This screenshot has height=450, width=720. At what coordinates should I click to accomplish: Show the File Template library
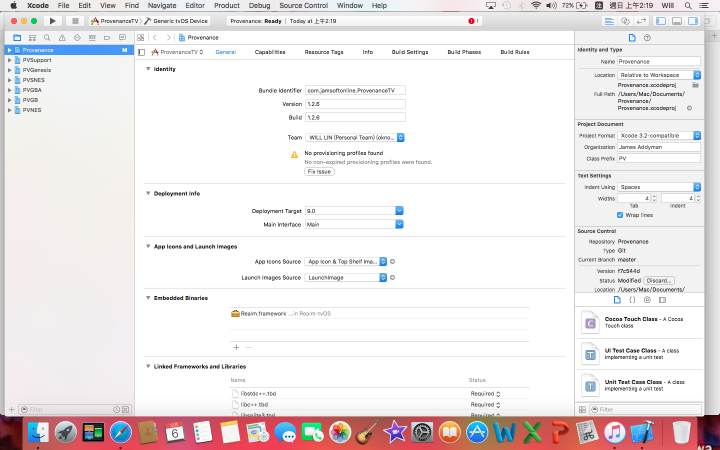coord(617,300)
